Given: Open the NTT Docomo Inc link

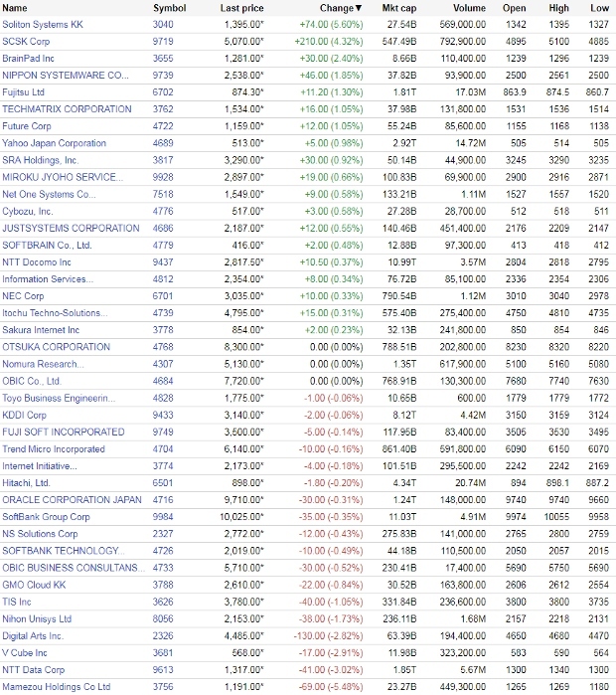Looking at the screenshot, I should pyautogui.click(x=37, y=261).
